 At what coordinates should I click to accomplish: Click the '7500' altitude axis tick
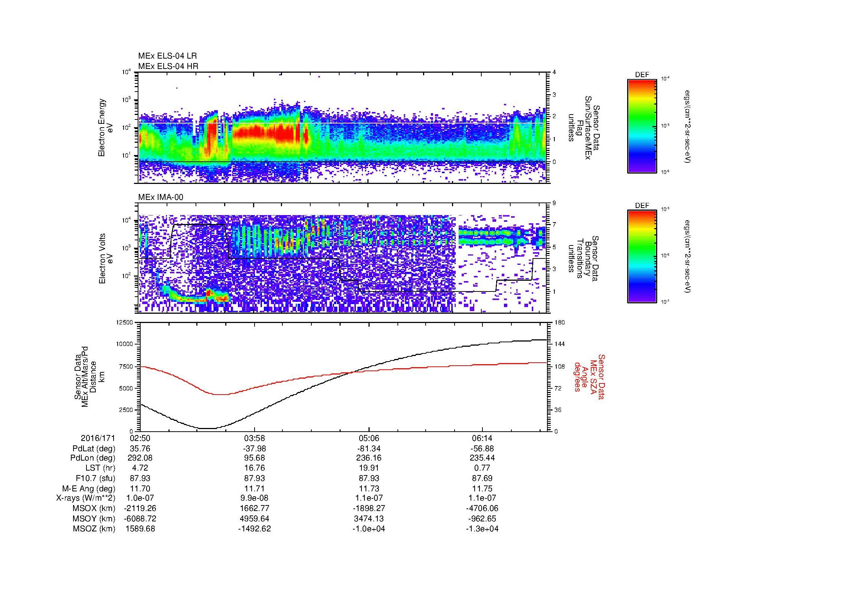click(x=127, y=366)
